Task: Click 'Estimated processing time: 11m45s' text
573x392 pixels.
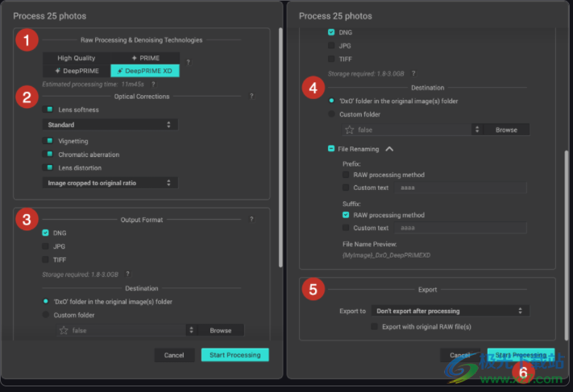Action: (x=93, y=85)
